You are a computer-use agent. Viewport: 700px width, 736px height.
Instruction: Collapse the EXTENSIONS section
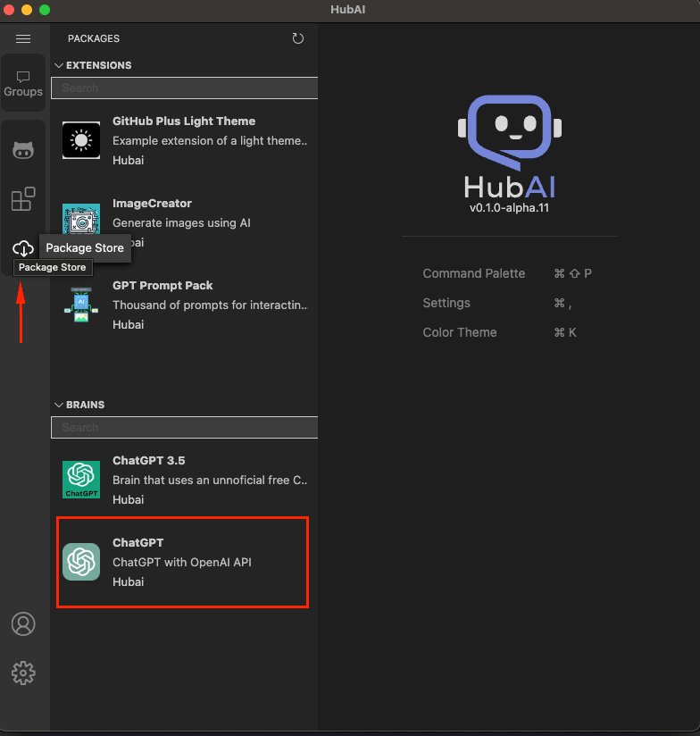59,65
